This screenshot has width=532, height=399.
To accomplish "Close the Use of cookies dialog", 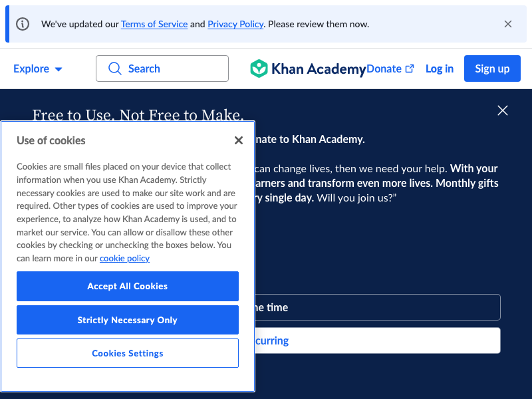I will coord(238,140).
